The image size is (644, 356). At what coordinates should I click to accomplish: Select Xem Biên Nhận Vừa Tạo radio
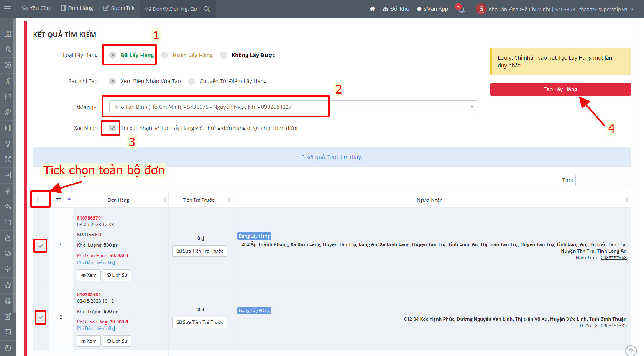click(113, 81)
